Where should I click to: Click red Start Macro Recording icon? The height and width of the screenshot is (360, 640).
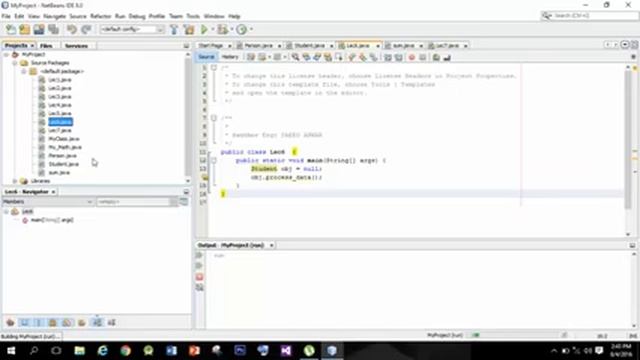pyautogui.click(x=411, y=58)
